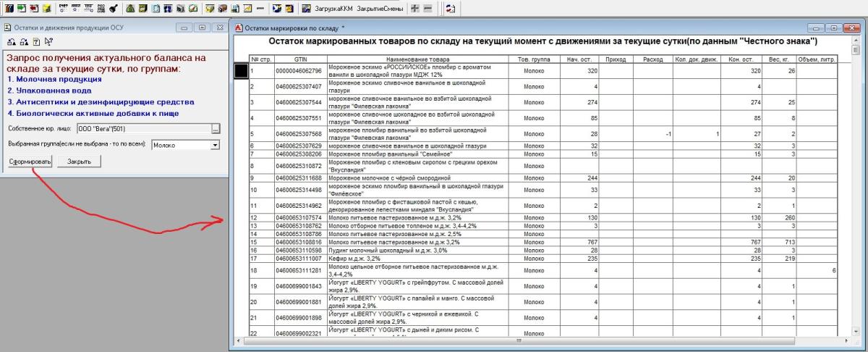
Task: Open the ellipsis picker for Собственное юр. лицо
Action: pyautogui.click(x=215, y=128)
